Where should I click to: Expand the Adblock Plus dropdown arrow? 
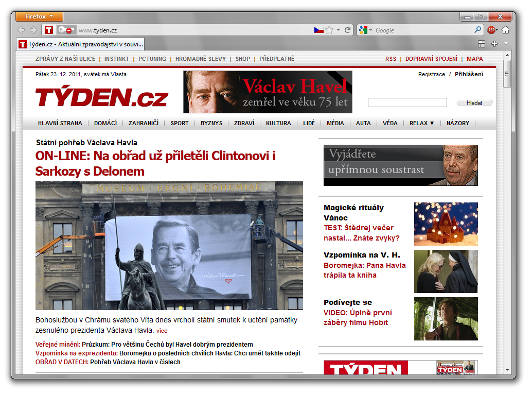click(496, 30)
